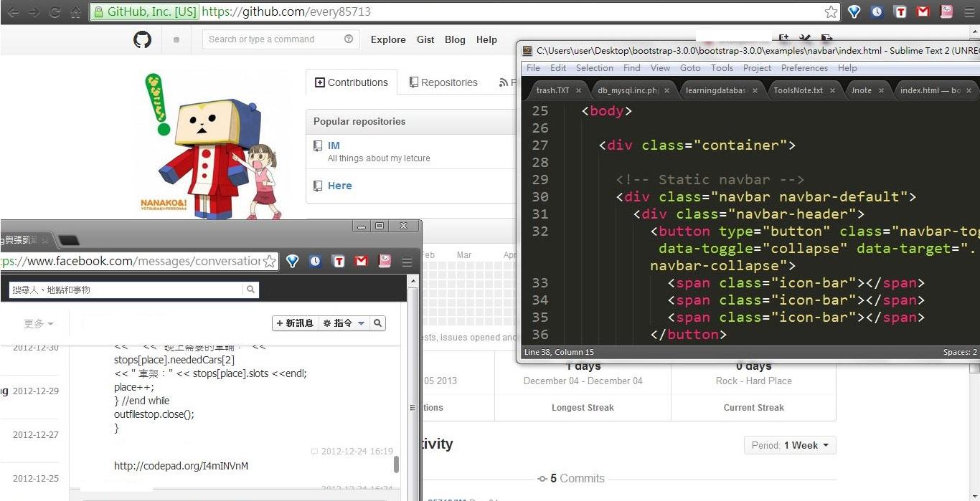
Task: Click the Facebook search magnifier icon
Action: [250, 290]
